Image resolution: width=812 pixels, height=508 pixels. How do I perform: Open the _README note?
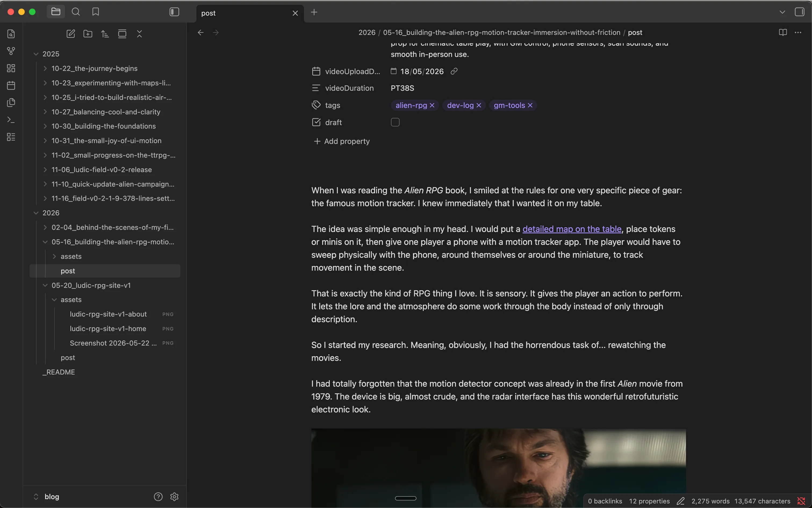coord(59,372)
